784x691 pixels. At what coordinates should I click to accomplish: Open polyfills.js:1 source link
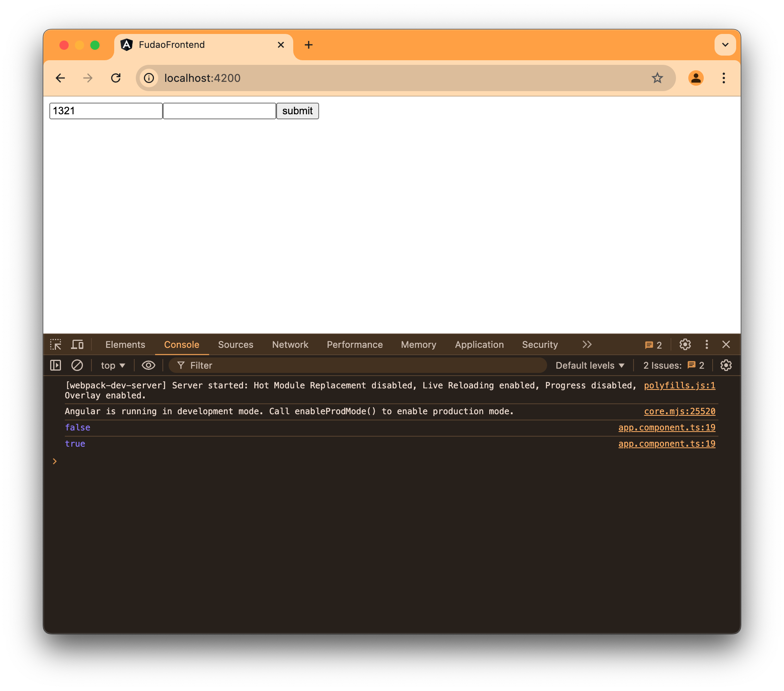[680, 385]
